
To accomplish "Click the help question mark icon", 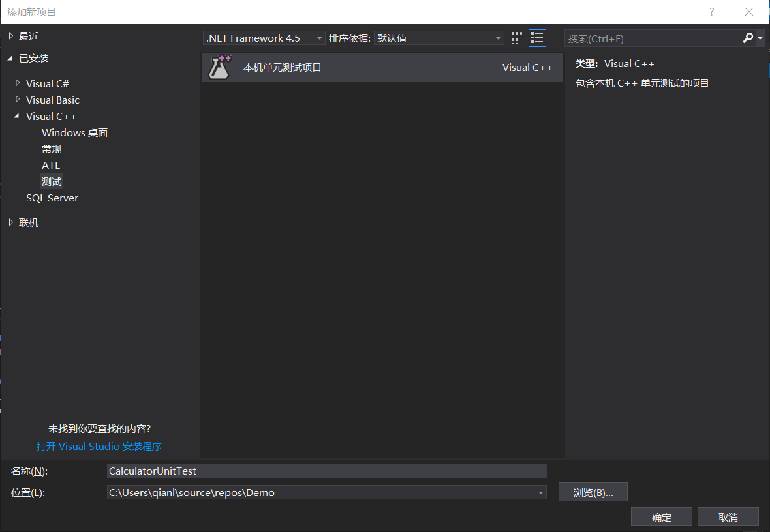I will [711, 12].
